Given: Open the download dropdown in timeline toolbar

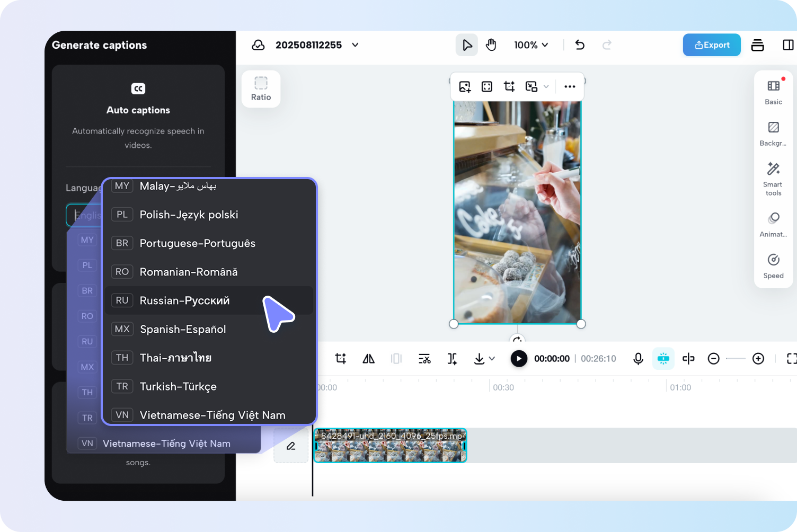Looking at the screenshot, I should [484, 359].
